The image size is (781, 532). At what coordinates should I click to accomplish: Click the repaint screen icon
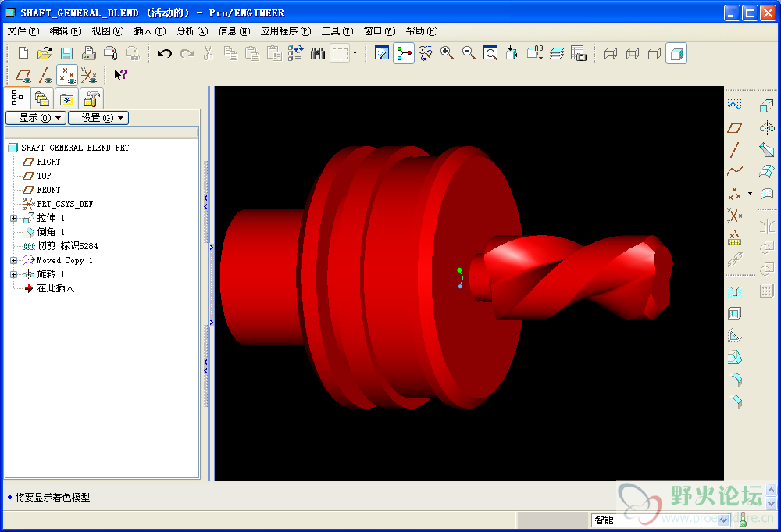(x=382, y=53)
